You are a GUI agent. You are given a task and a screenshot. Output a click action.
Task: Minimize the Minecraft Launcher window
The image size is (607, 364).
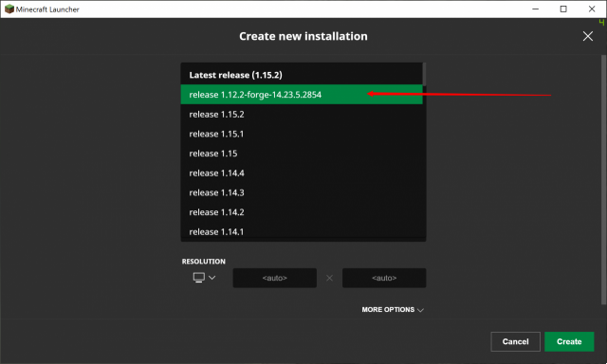pyautogui.click(x=535, y=9)
